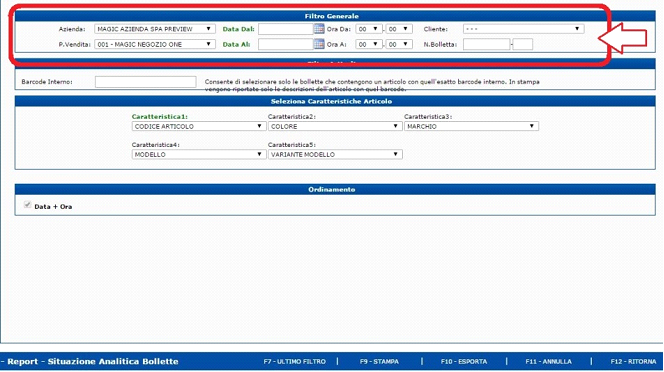
Task: Click the Cliente label
Action: pyautogui.click(x=435, y=29)
